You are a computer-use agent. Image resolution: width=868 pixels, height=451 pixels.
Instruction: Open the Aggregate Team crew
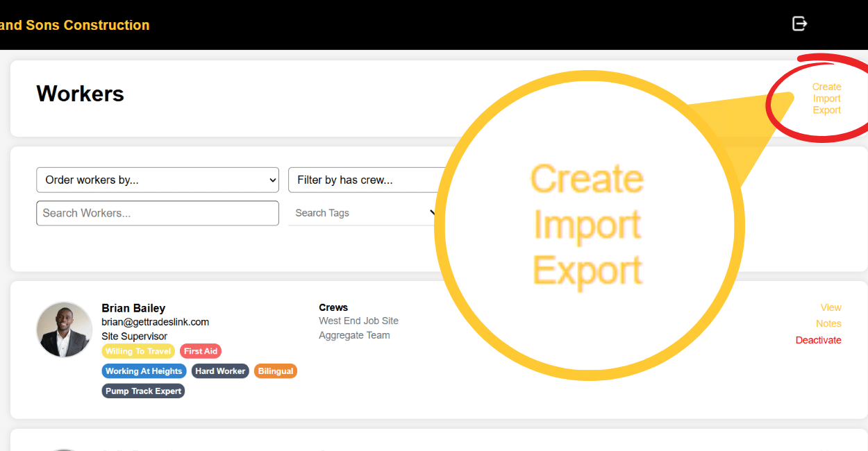[x=354, y=335]
